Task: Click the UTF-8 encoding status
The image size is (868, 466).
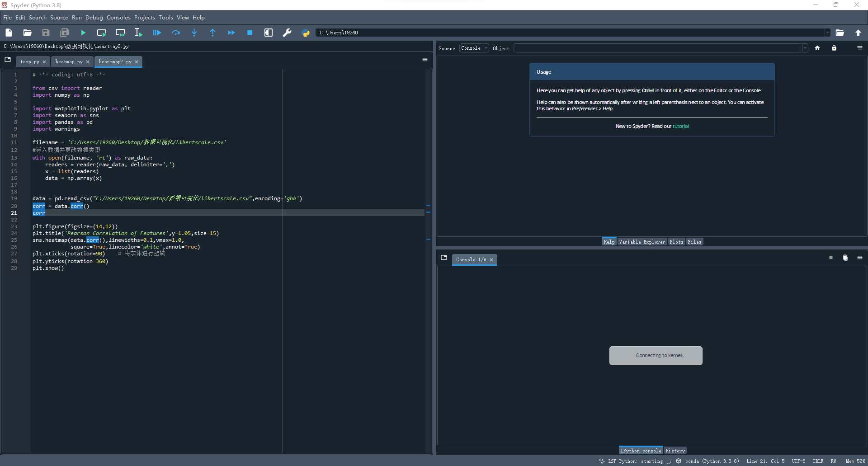Action: [798, 461]
